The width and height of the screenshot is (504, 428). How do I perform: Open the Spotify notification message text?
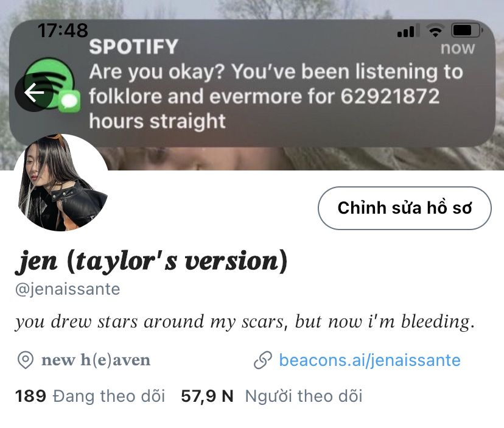(x=276, y=96)
